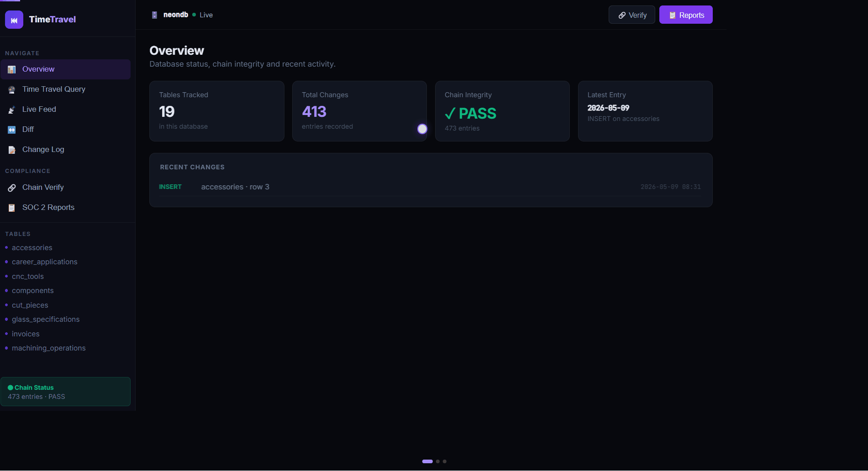
Task: Click the Tables Tracked card
Action: (x=217, y=111)
